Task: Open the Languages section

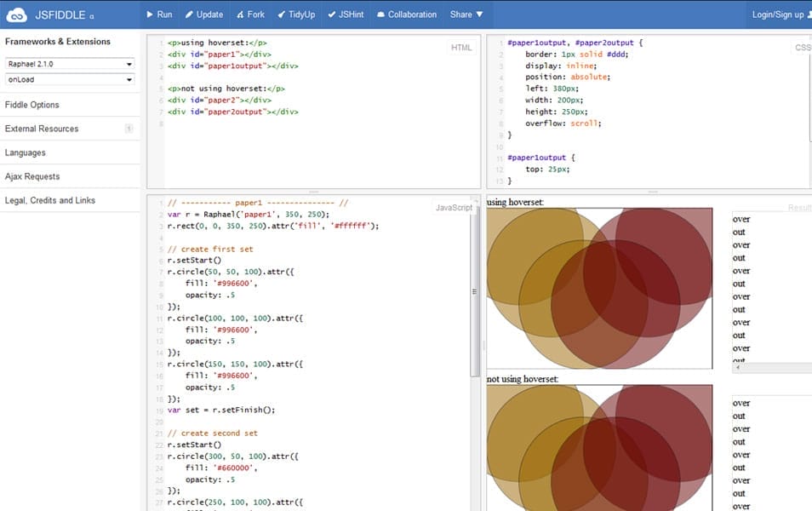Action: (x=26, y=152)
